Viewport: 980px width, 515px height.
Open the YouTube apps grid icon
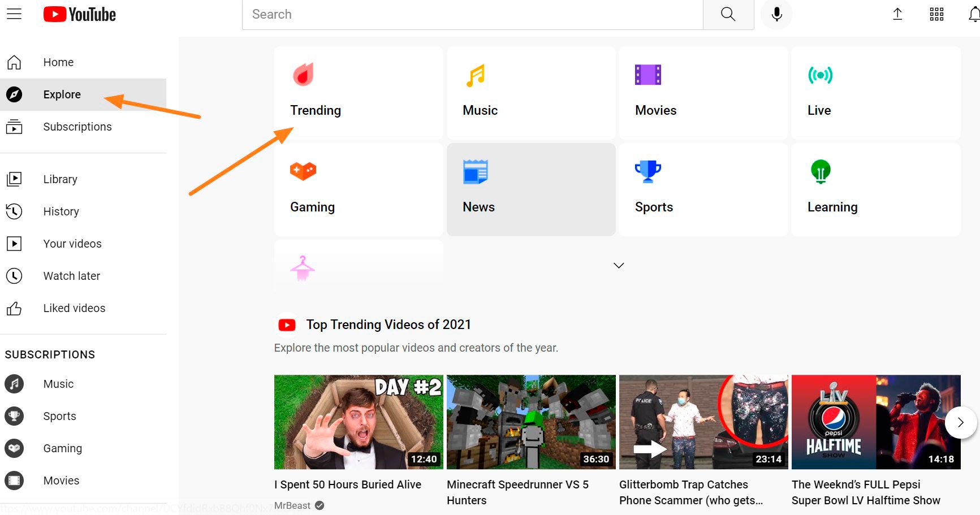click(937, 14)
